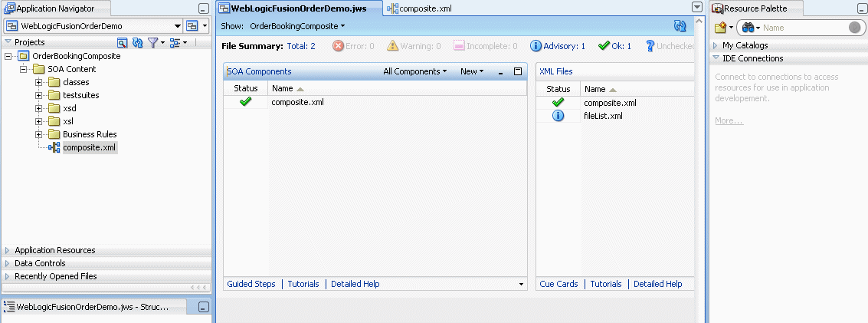Click the Resource Palette search binoculars icon
The width and height of the screenshot is (868, 323).
745,28
